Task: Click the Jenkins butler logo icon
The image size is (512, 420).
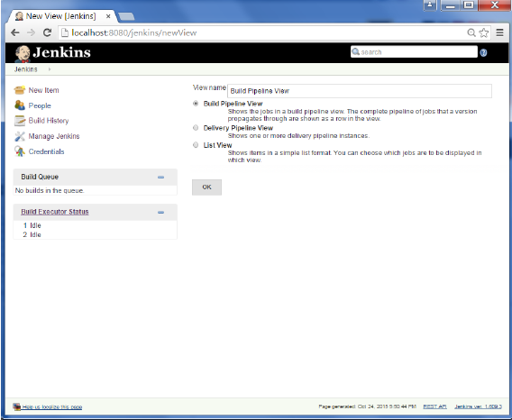Action: pyautogui.click(x=23, y=53)
